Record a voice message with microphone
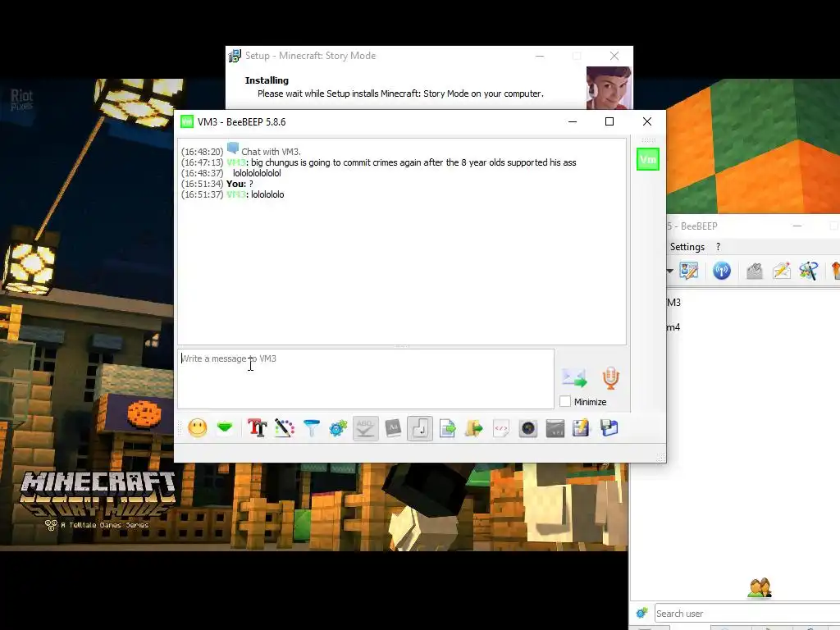Image resolution: width=840 pixels, height=630 pixels. point(610,377)
